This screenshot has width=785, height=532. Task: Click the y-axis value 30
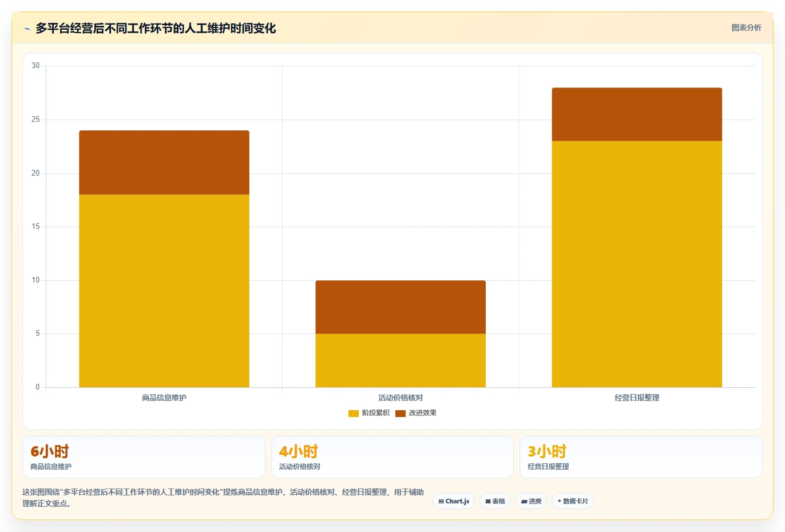(35, 66)
